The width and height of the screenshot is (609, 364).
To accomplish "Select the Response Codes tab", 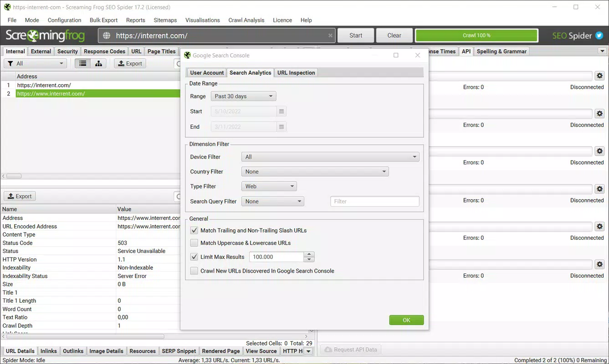I will pos(104,51).
